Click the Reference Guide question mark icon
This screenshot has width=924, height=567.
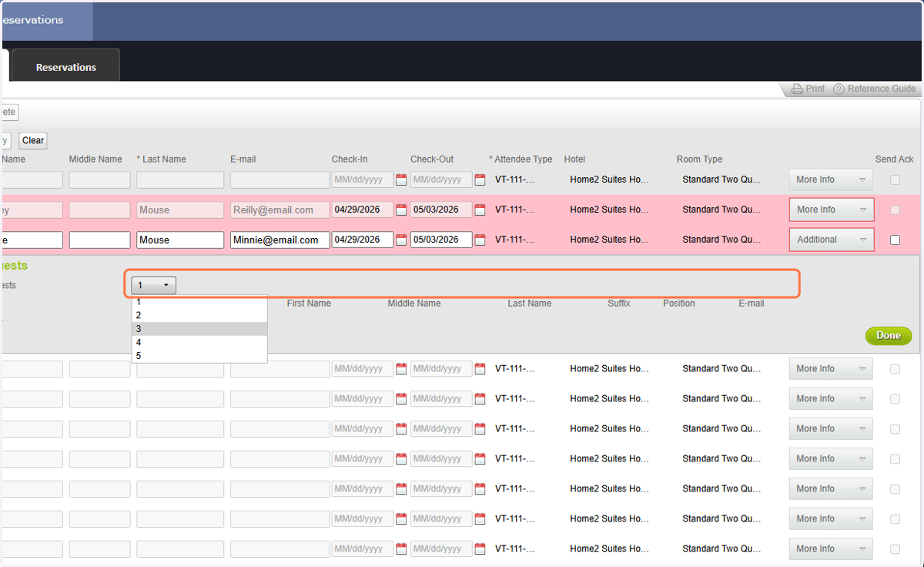[839, 89]
